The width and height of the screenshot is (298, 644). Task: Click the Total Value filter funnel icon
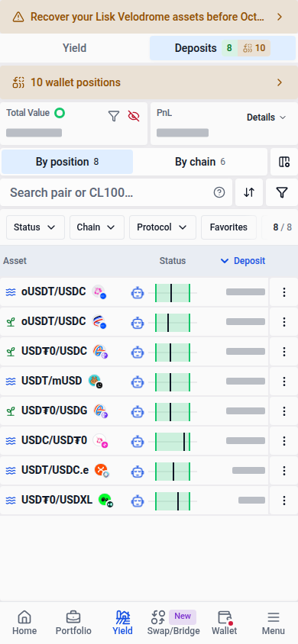point(113,116)
